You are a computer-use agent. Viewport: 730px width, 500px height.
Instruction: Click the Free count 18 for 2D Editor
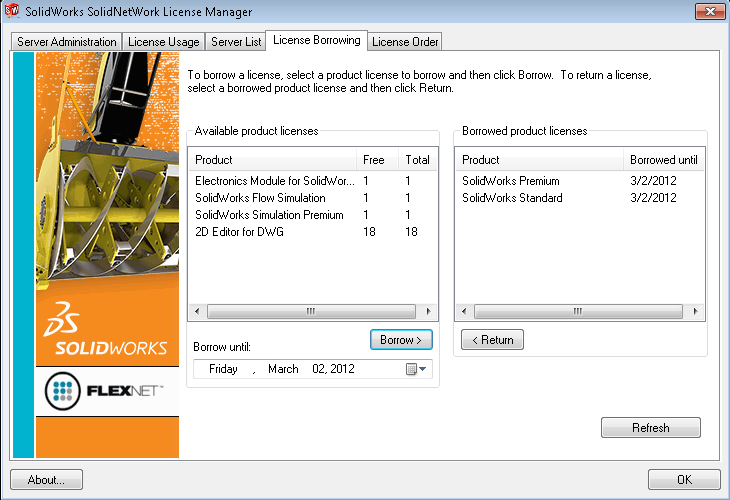click(x=369, y=232)
